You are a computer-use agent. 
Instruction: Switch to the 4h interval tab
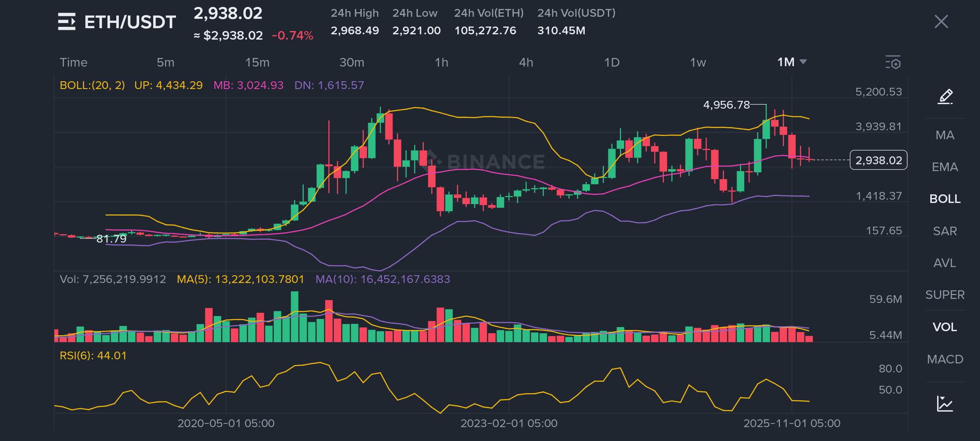coord(526,62)
